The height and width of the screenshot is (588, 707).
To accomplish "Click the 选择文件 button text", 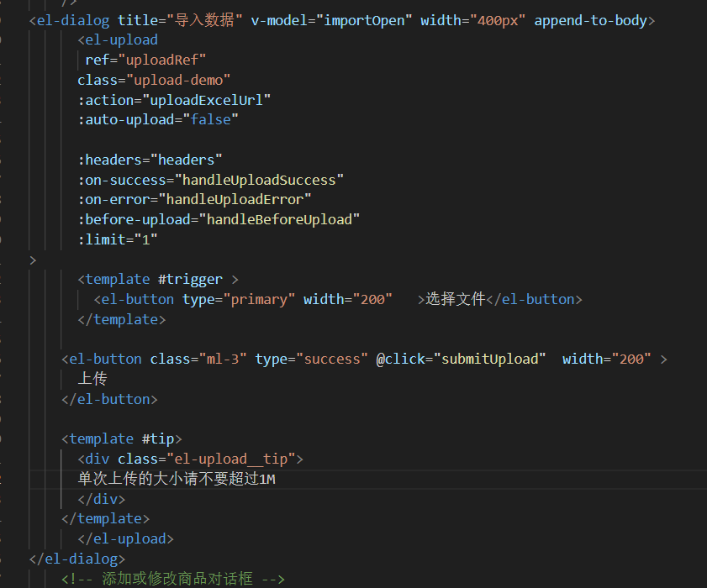I will click(x=456, y=299).
